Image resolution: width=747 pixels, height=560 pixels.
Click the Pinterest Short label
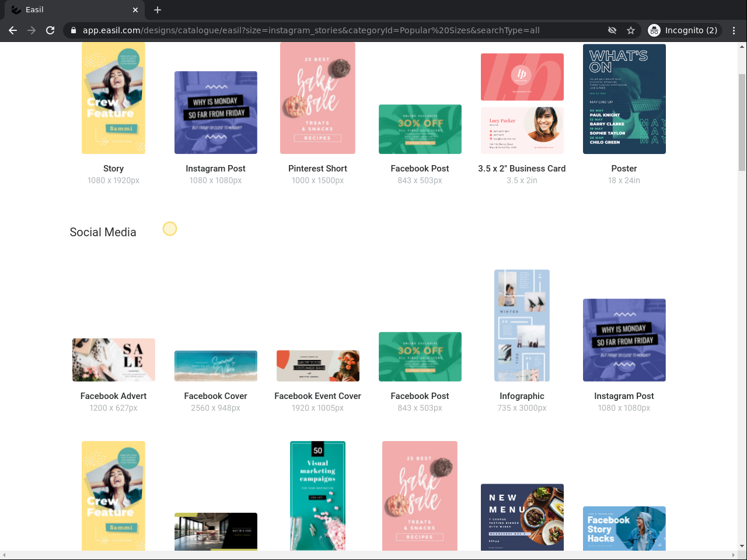[x=317, y=169]
